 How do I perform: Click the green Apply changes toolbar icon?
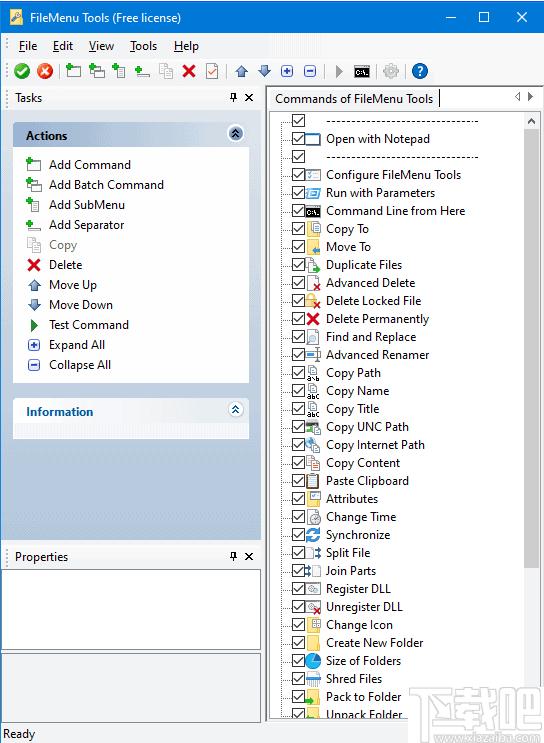click(x=22, y=71)
